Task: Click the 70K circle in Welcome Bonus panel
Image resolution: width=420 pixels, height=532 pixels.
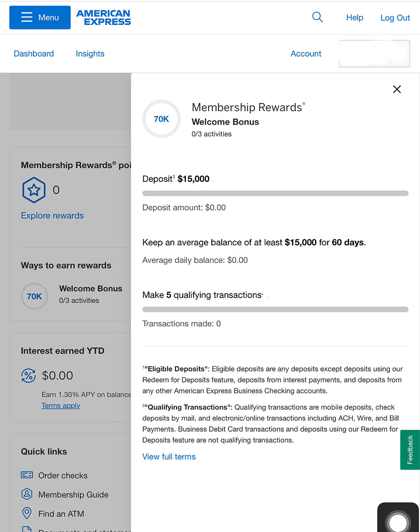Action: (161, 119)
